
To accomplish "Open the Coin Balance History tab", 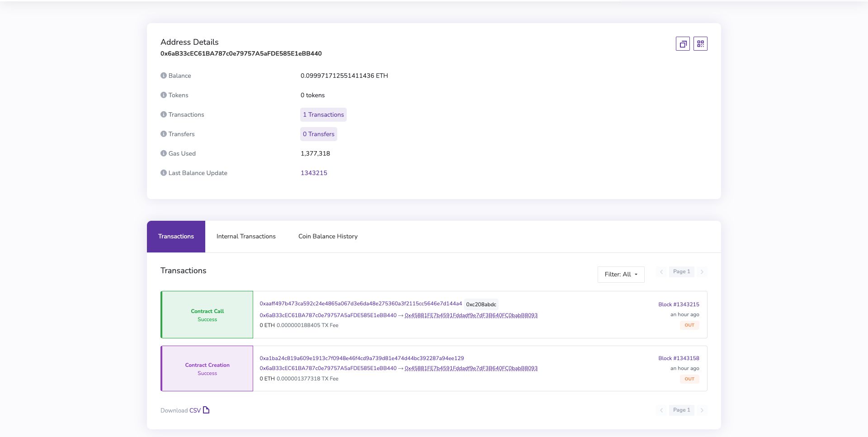I will point(328,237).
